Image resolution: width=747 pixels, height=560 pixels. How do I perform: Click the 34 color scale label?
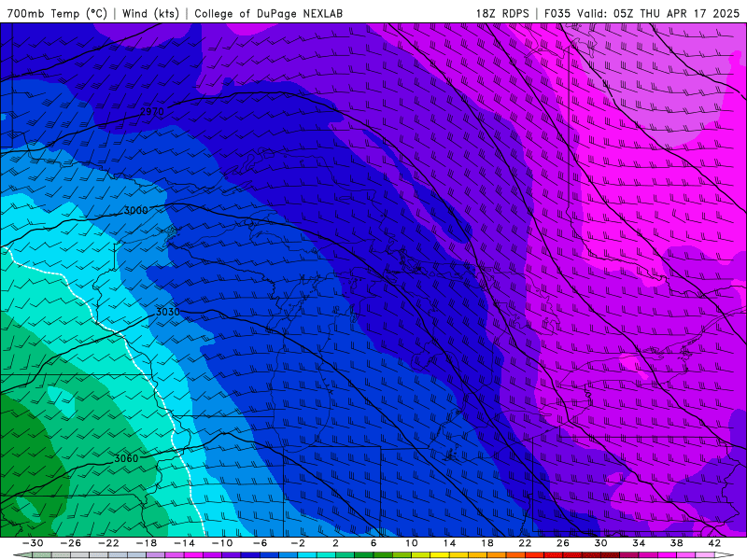(639, 543)
